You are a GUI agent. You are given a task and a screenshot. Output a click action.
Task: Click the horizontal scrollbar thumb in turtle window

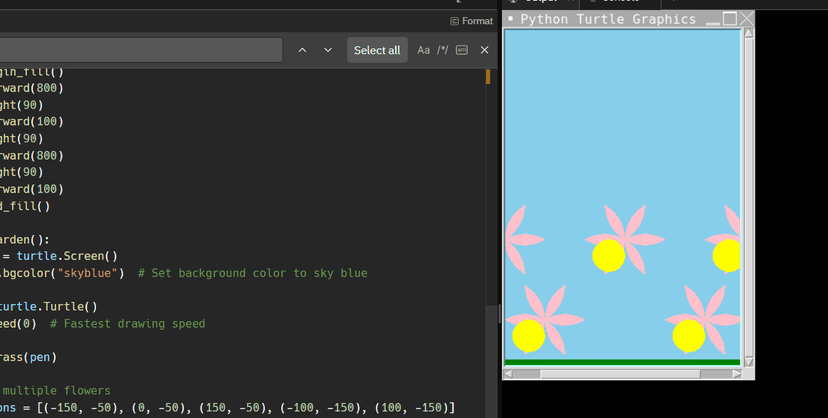coord(620,374)
